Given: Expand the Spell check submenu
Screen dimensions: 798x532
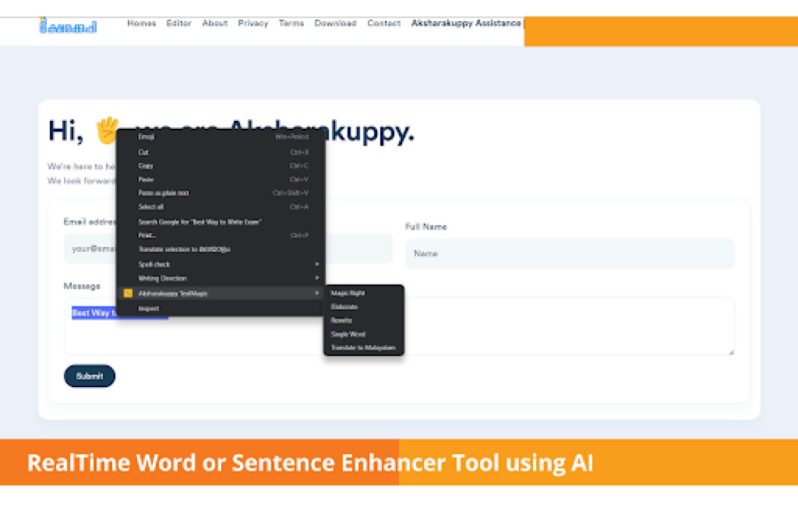Looking at the screenshot, I should coord(220,264).
